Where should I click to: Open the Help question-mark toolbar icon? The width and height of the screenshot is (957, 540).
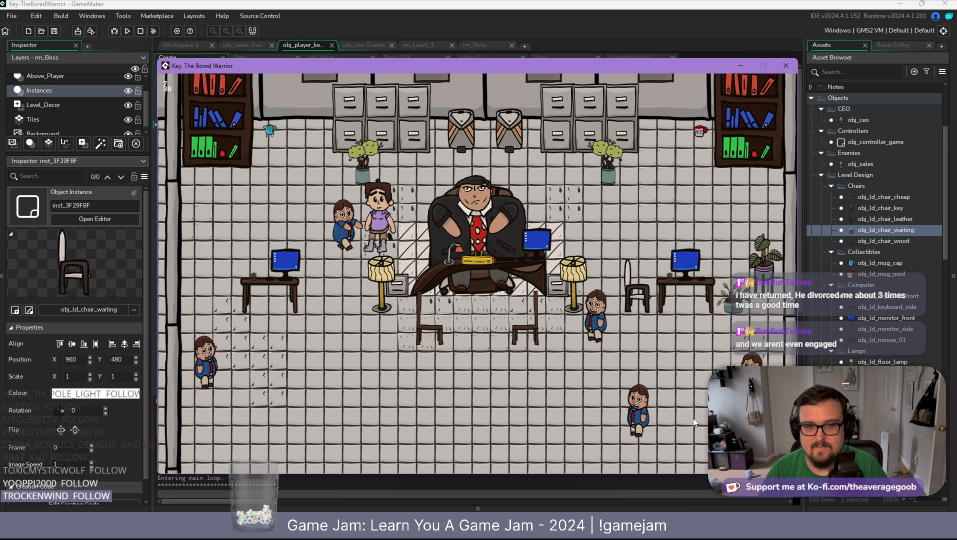coord(190,31)
